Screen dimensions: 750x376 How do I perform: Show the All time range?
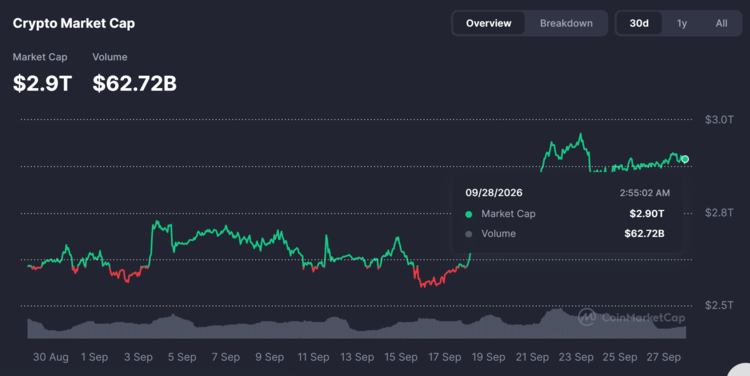tap(721, 23)
